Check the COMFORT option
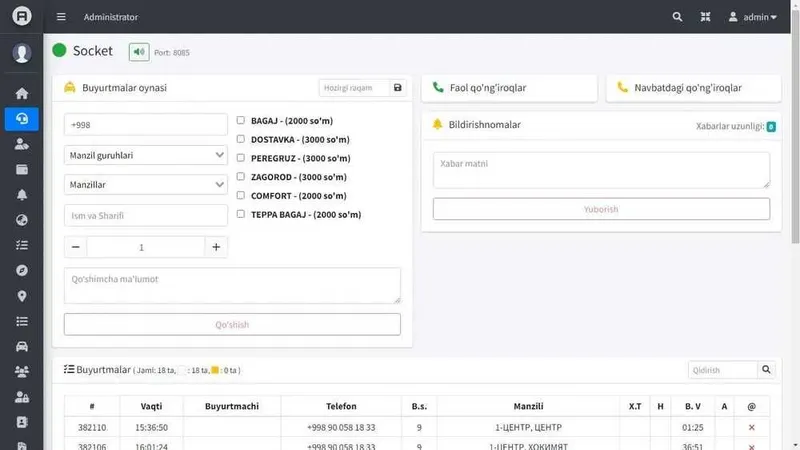The width and height of the screenshot is (800, 450). click(x=240, y=195)
